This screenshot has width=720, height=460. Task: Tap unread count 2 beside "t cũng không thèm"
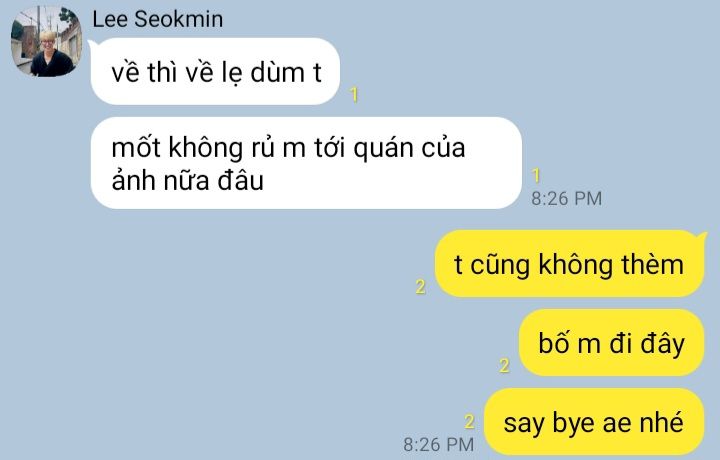point(420,287)
